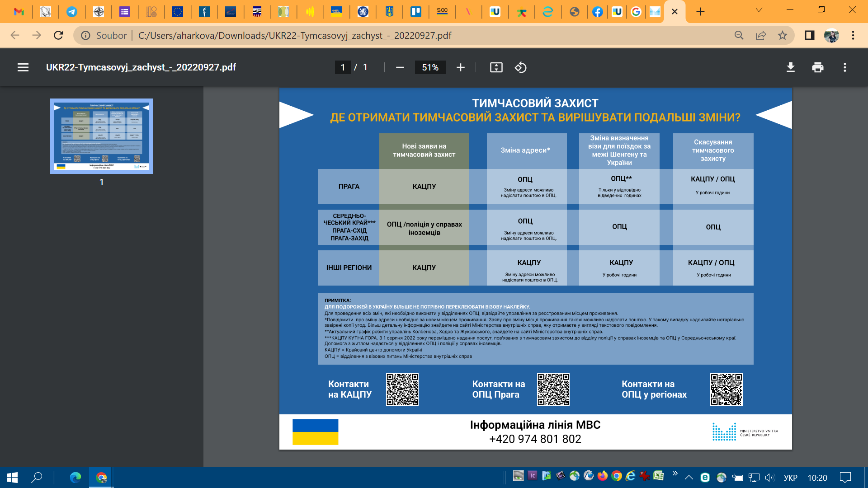Expand the tab search dropdown arrow
Screen dimensions: 868x488
759,10
